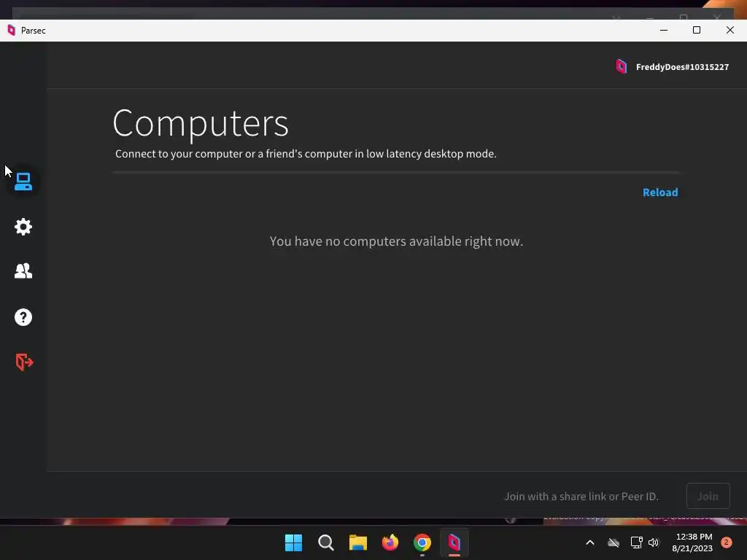Click the Parsec icon in the title bar

pos(12,31)
